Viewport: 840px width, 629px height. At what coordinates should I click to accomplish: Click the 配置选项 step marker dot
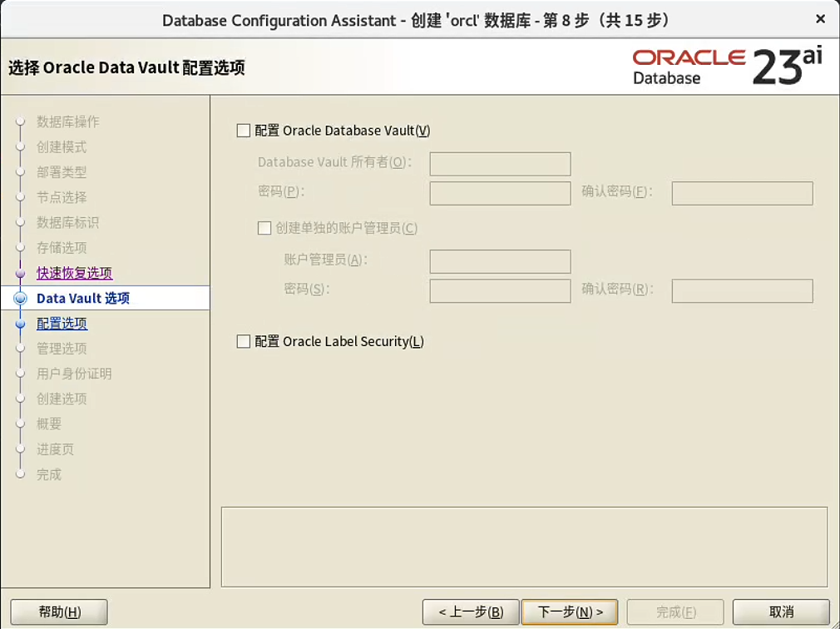click(x=21, y=324)
